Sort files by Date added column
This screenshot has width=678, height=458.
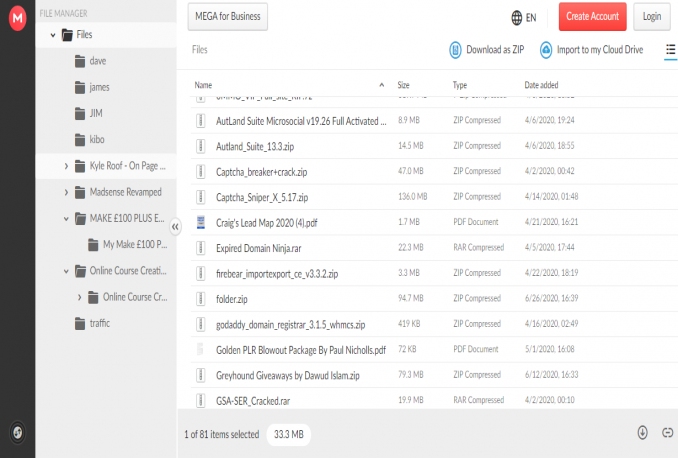coord(541,85)
